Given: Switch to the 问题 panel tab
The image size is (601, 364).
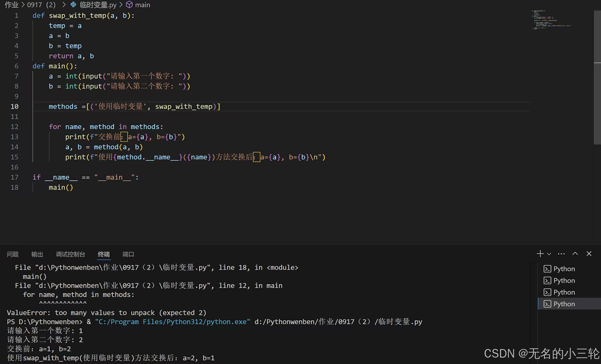Looking at the screenshot, I should coord(13,254).
